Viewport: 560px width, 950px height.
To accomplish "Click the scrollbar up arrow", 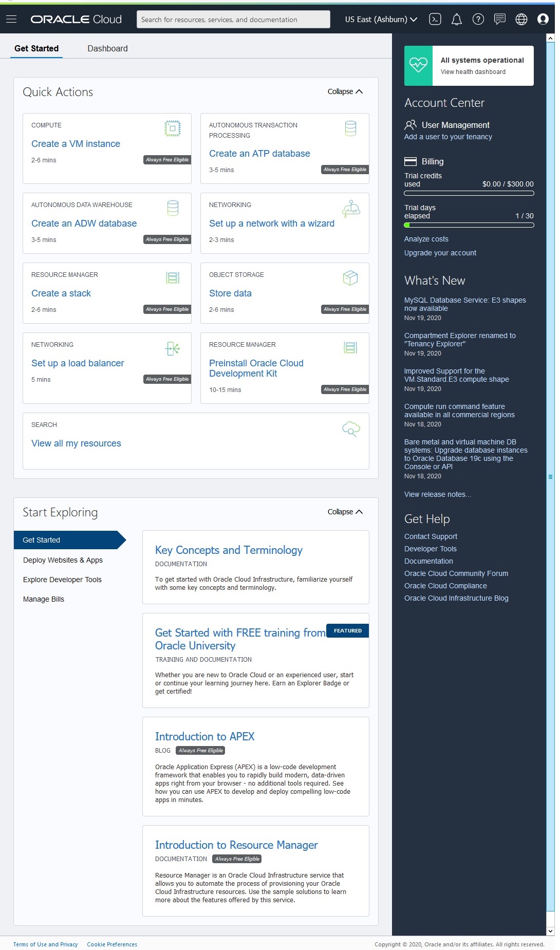I will click(x=550, y=38).
